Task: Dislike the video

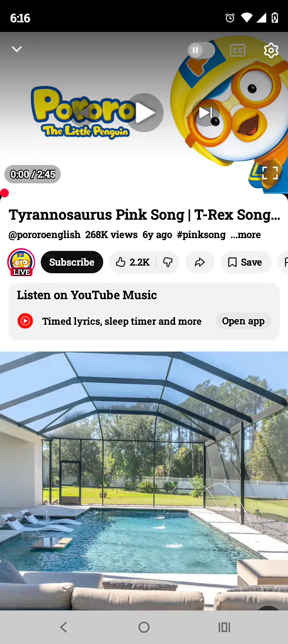Action: [168, 262]
